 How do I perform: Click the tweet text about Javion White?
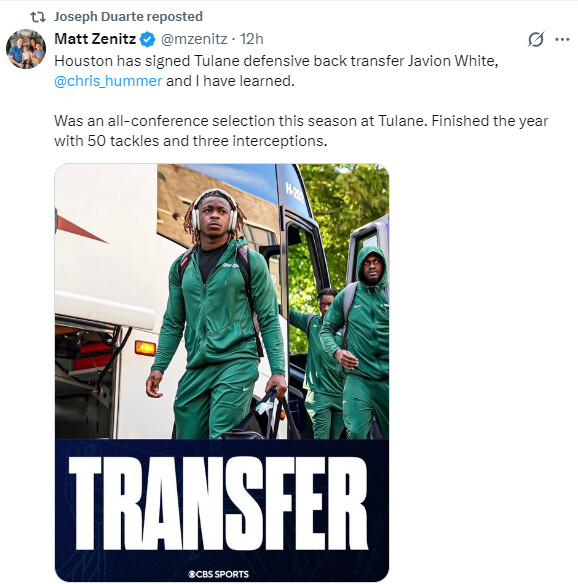[x=276, y=71]
